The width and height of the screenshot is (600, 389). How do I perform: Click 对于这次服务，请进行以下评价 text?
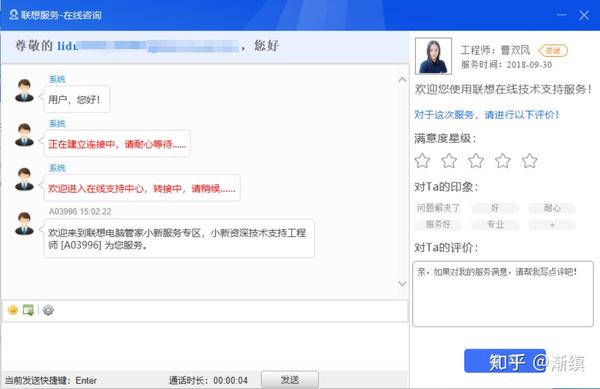tap(487, 114)
